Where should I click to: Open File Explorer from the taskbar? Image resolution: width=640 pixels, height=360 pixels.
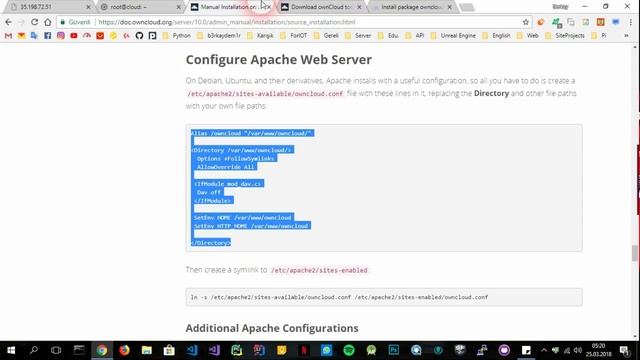(147, 350)
